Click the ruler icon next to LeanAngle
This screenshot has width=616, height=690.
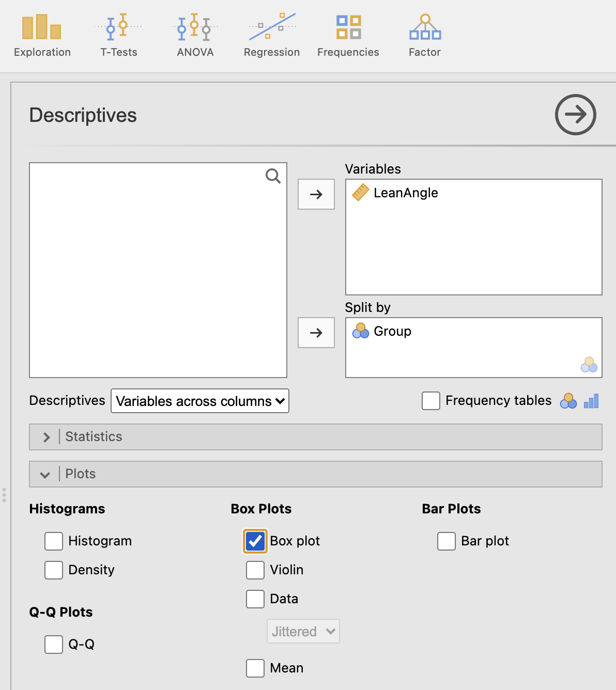pos(360,193)
